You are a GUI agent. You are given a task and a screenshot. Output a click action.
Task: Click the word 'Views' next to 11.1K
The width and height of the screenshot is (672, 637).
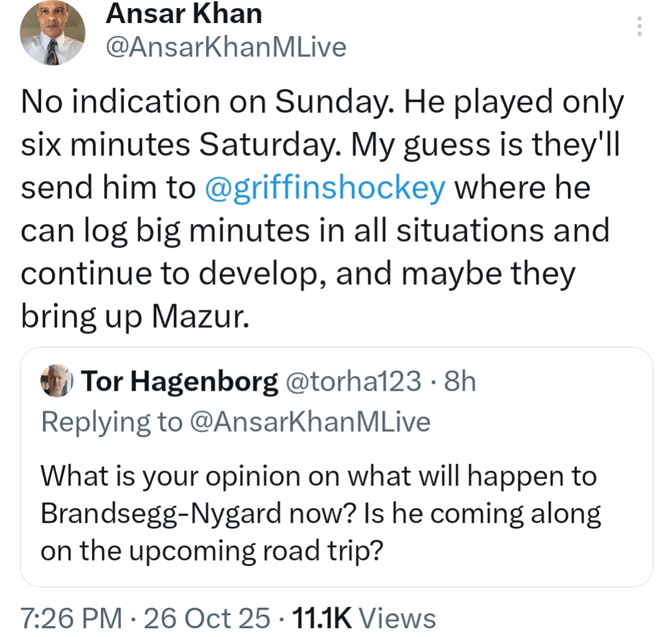click(x=396, y=618)
